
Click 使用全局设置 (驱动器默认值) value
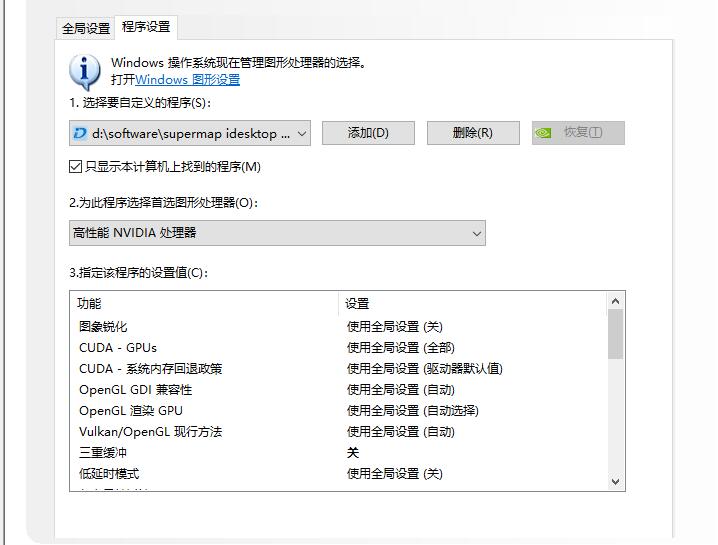pos(424,369)
